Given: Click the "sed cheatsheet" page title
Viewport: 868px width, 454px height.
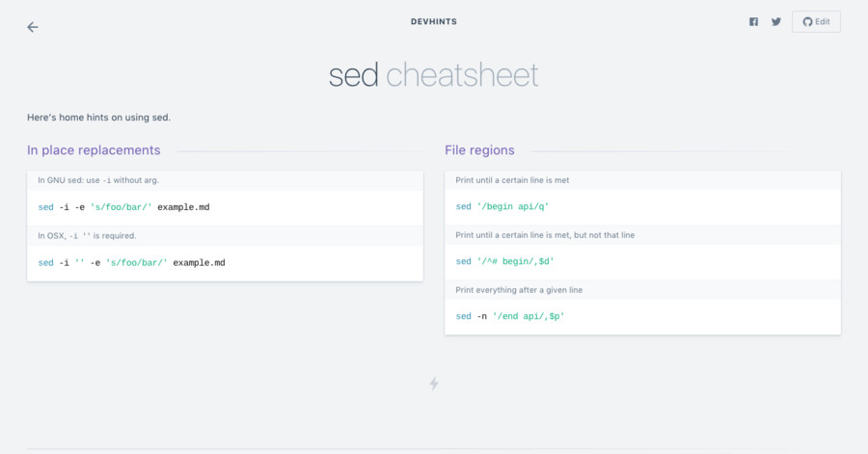Looking at the screenshot, I should tap(433, 75).
